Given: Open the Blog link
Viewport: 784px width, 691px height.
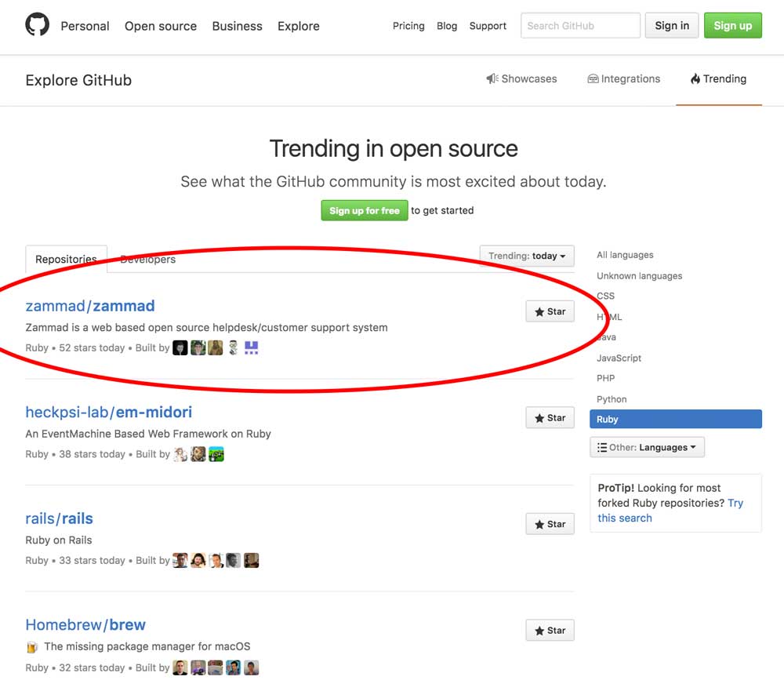Looking at the screenshot, I should click(447, 26).
